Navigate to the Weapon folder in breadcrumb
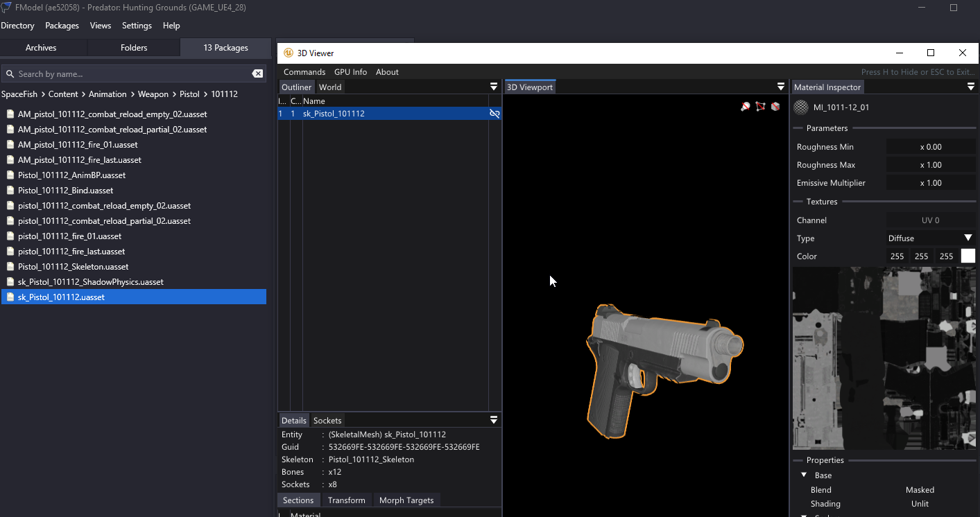This screenshot has height=517, width=980. point(153,94)
